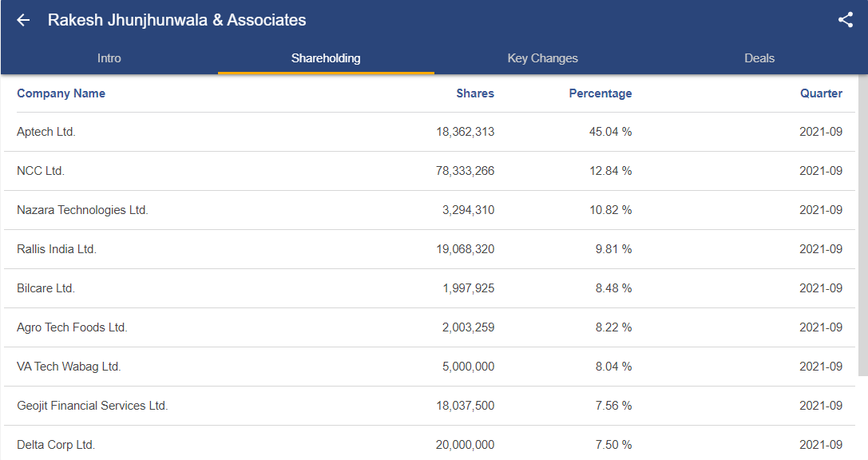Image resolution: width=868 pixels, height=460 pixels.
Task: Click shares value 78,333,266
Action: point(465,171)
